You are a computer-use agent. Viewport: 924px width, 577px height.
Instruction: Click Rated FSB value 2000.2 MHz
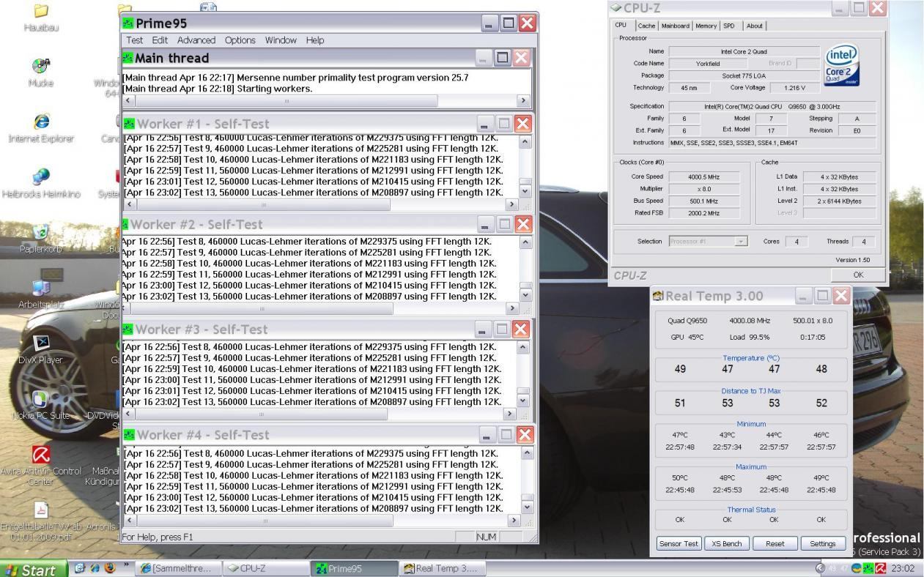point(704,213)
